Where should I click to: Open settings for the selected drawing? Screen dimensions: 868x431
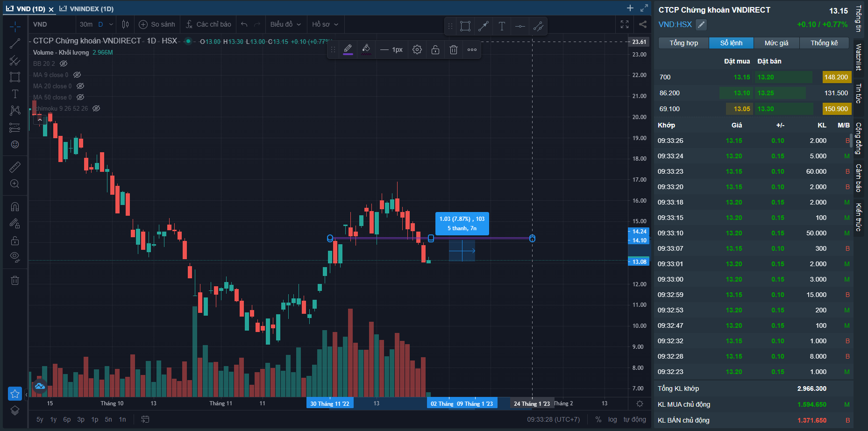point(417,49)
